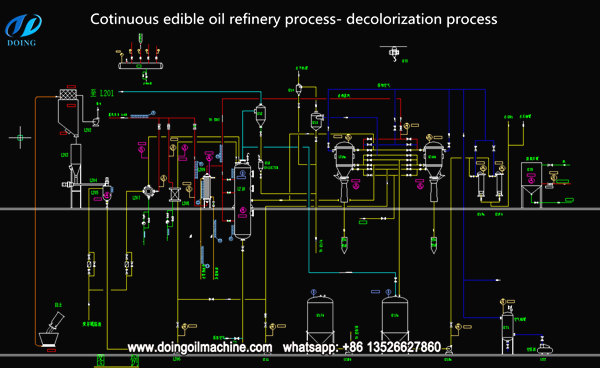
Task: Click the DOING company logo
Action: (23, 30)
